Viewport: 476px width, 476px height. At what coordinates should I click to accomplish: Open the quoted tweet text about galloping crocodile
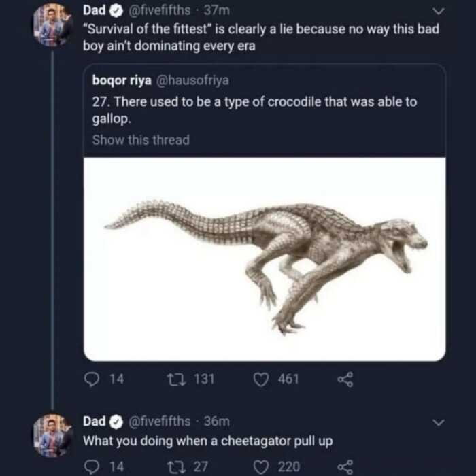click(254, 108)
